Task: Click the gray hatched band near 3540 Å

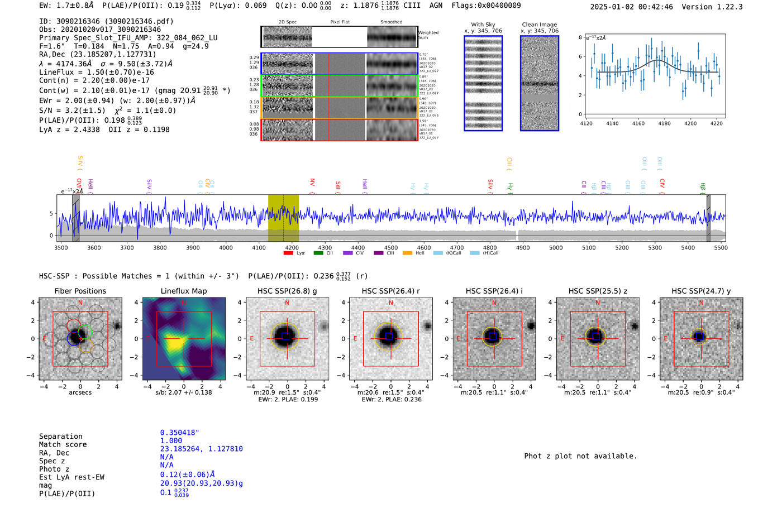Action: (x=75, y=218)
